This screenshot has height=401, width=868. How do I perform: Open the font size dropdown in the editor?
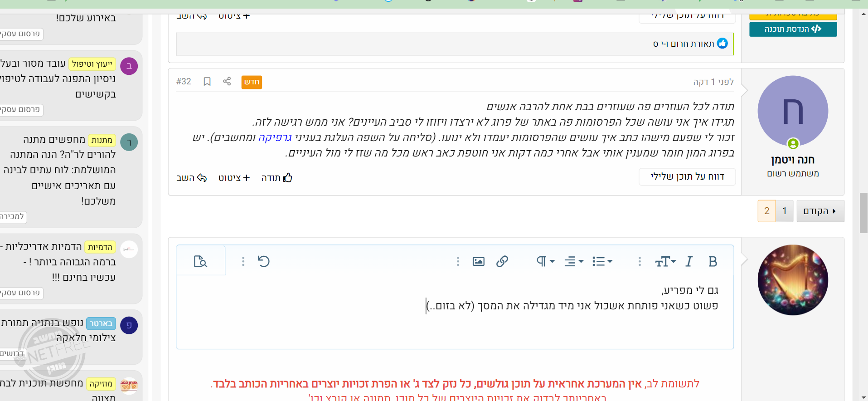(665, 262)
